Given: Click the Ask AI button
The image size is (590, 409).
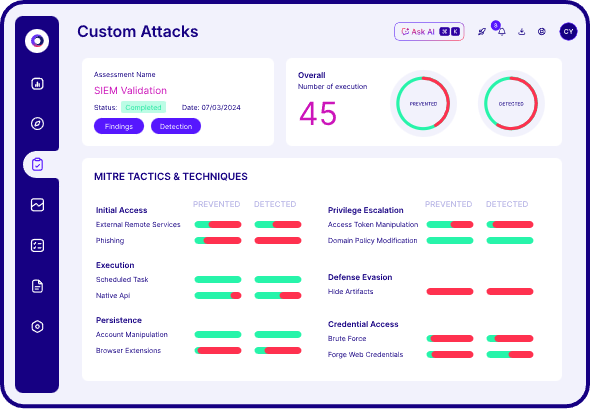Looking at the screenshot, I should point(429,32).
